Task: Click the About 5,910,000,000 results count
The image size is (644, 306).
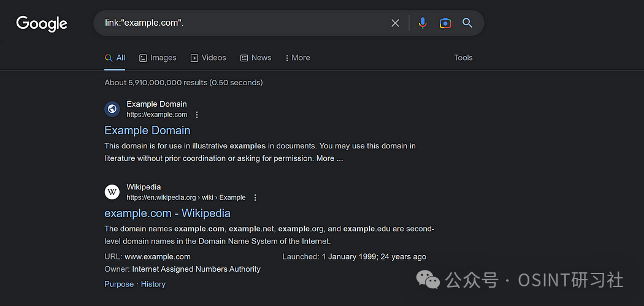Action: (x=183, y=83)
